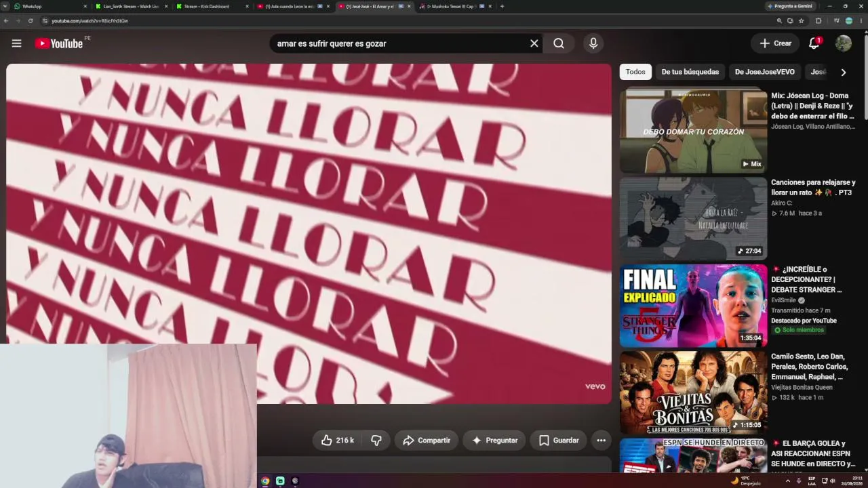This screenshot has height=488, width=868.
Task: Open the taskbar clock and date
Action: tap(852, 481)
